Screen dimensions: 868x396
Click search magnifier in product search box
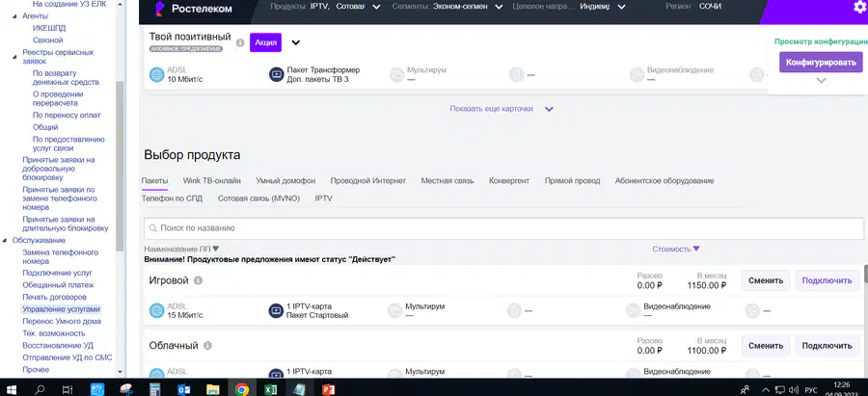click(x=152, y=227)
